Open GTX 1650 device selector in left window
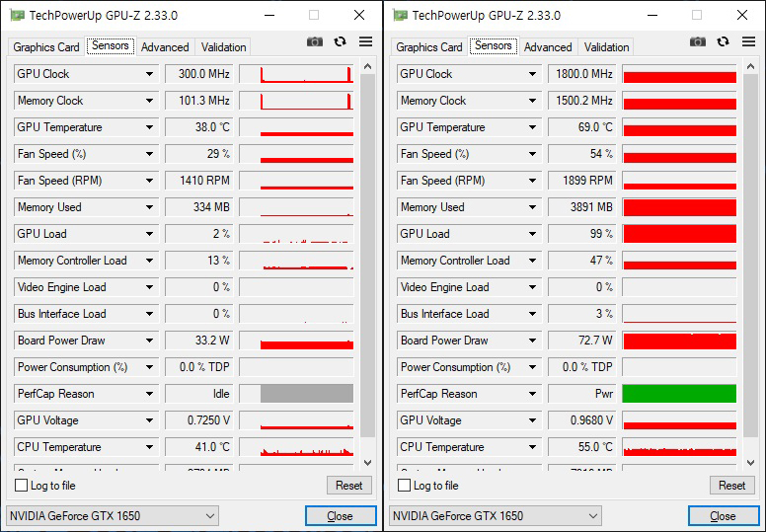Viewport: 766px width, 532px height. [113, 516]
